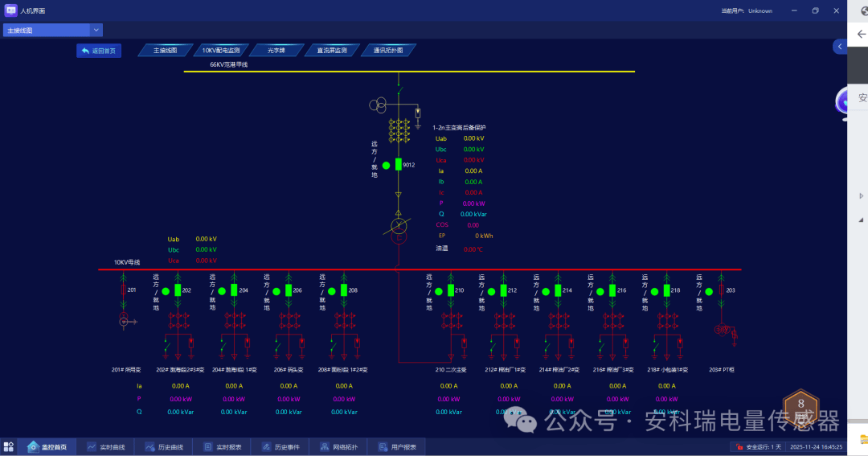Toggle remote/local indicator for breaker 206
Image resolution: width=868 pixels, height=456 pixels.
coord(276,291)
